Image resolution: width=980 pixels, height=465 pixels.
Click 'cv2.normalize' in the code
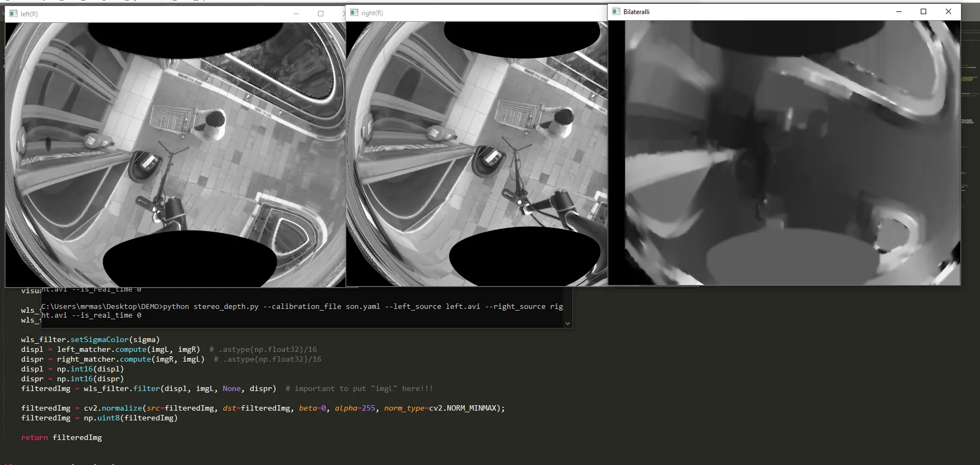click(x=113, y=408)
